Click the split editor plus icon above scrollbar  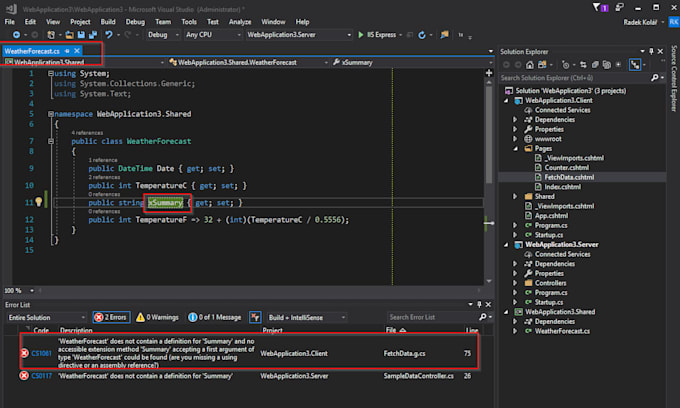pos(489,73)
